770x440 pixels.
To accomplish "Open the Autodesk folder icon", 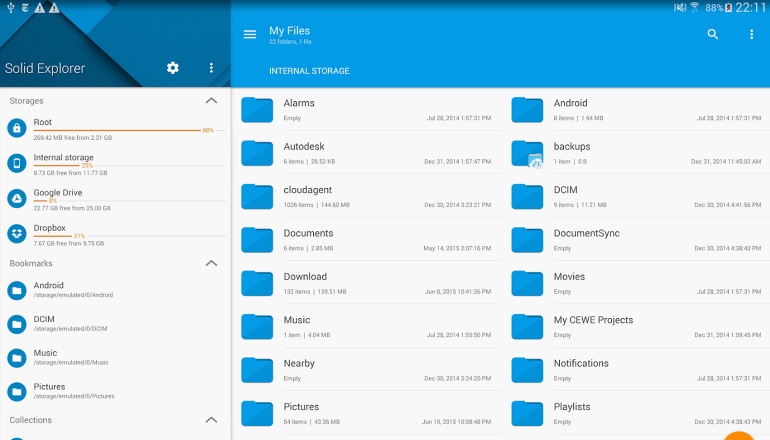I will coord(257,153).
